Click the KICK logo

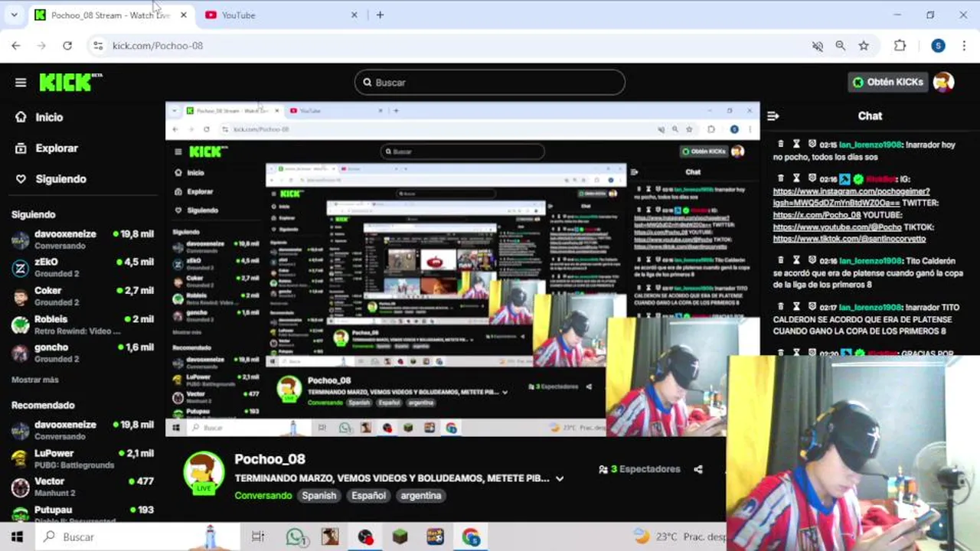pos(70,82)
